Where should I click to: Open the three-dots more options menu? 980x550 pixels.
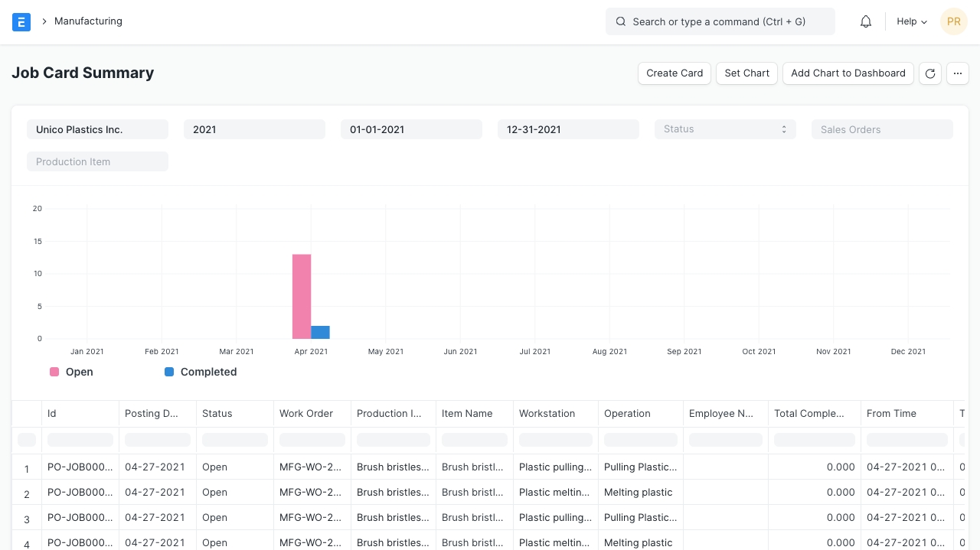tap(958, 73)
